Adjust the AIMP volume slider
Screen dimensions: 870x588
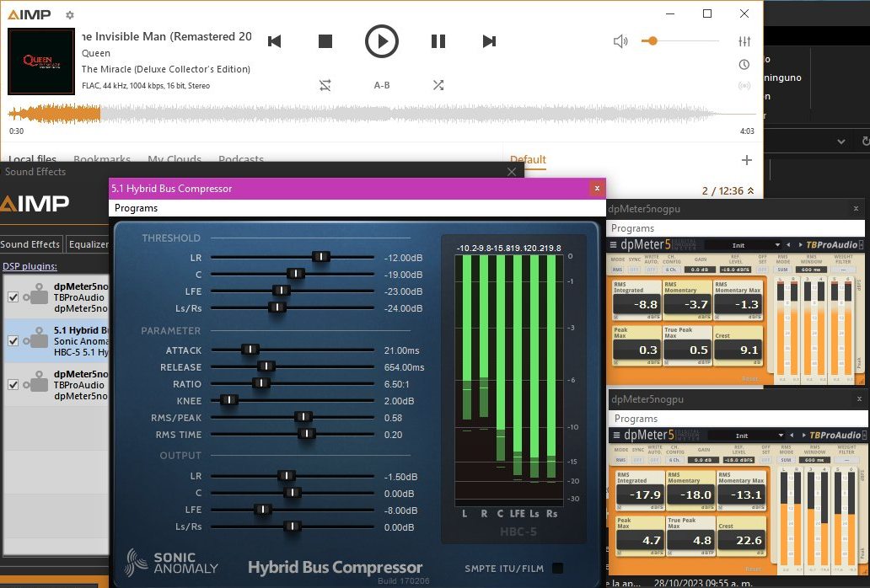pyautogui.click(x=680, y=41)
